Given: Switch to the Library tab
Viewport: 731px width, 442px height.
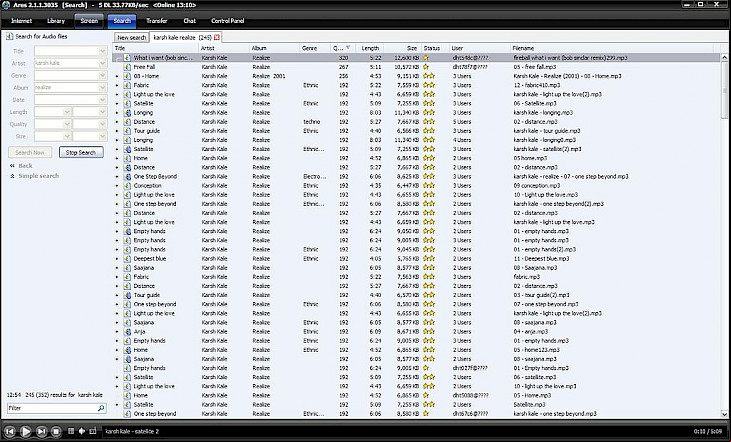Looking at the screenshot, I should pos(56,21).
